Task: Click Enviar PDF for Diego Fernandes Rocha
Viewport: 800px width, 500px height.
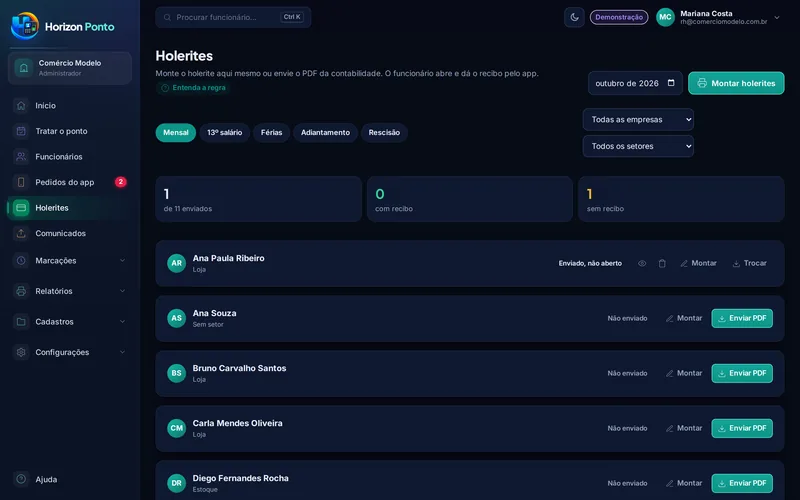Action: point(742,483)
